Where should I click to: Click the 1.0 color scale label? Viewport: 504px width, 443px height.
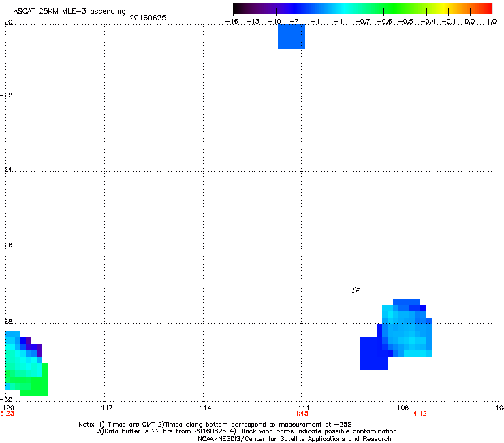click(492, 22)
